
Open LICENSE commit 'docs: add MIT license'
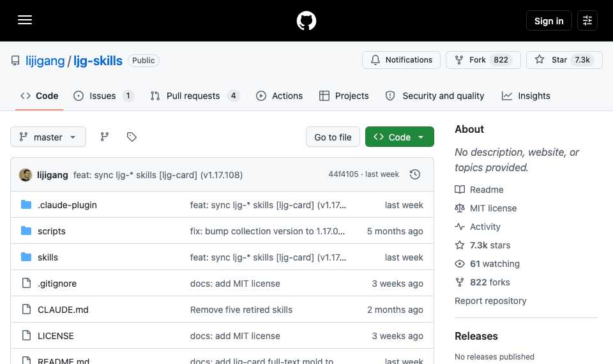tap(235, 336)
